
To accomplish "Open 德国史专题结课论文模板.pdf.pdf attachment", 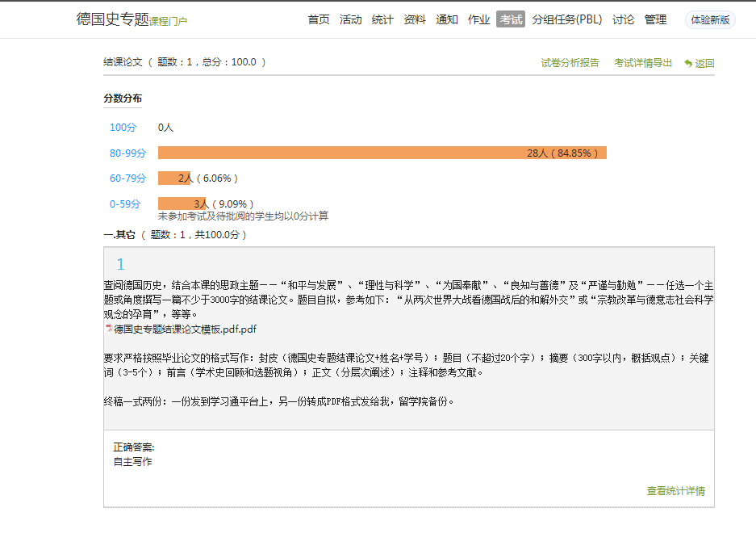I will (185, 329).
